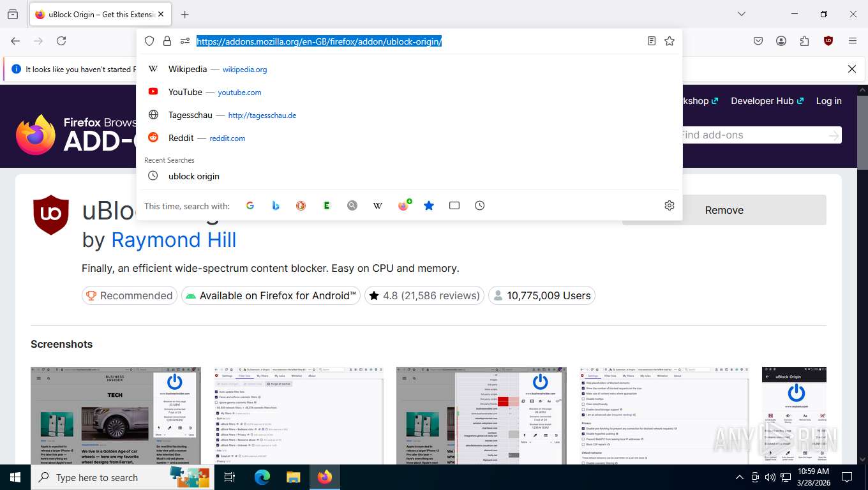Search this time with Bing
Image resolution: width=868 pixels, height=490 pixels.
[276, 205]
